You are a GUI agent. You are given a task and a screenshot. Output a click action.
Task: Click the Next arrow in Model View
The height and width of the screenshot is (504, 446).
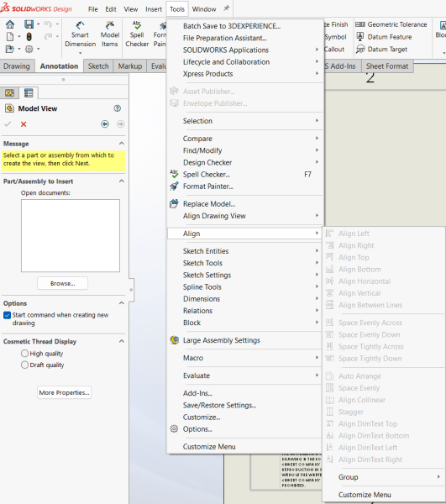coord(120,124)
